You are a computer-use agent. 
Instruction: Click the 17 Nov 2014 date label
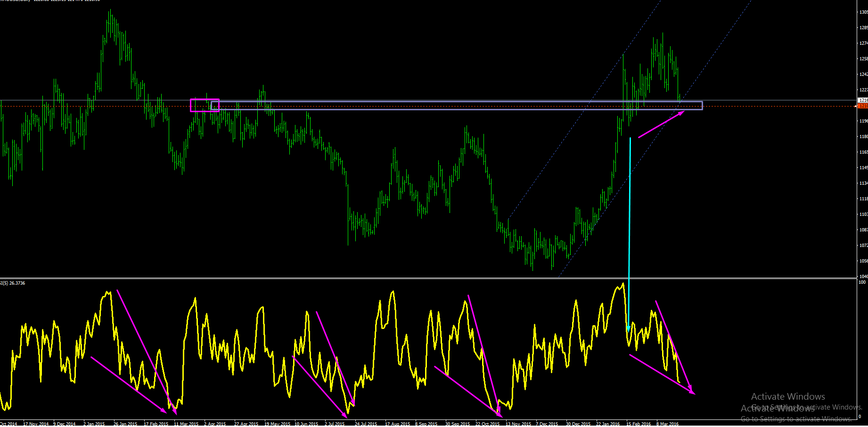36,424
